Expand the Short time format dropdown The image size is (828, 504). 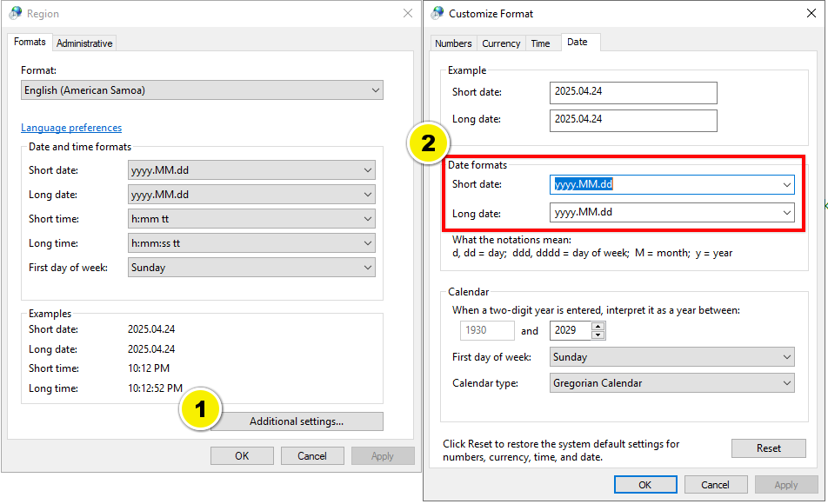(x=369, y=218)
